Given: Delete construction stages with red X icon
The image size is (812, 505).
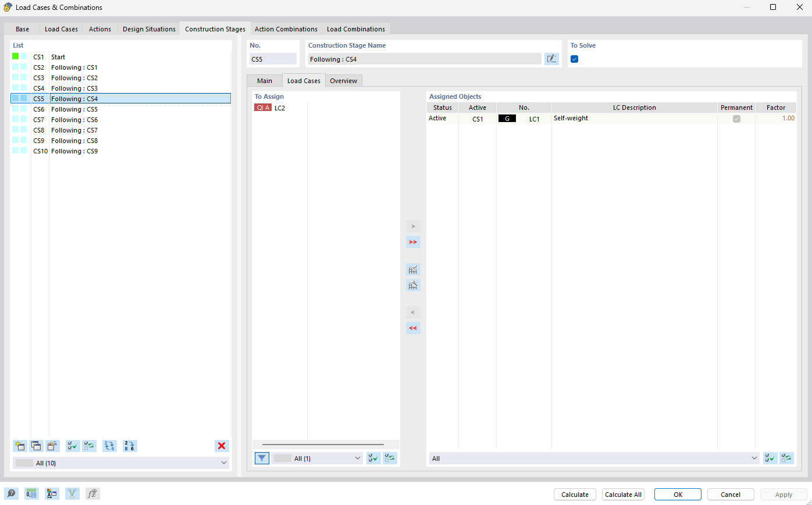Looking at the screenshot, I should pos(222,446).
